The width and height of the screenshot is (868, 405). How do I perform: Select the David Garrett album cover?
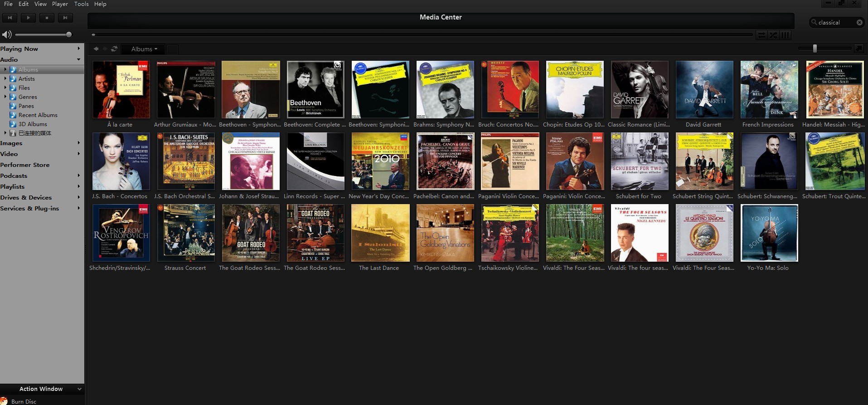[704, 90]
